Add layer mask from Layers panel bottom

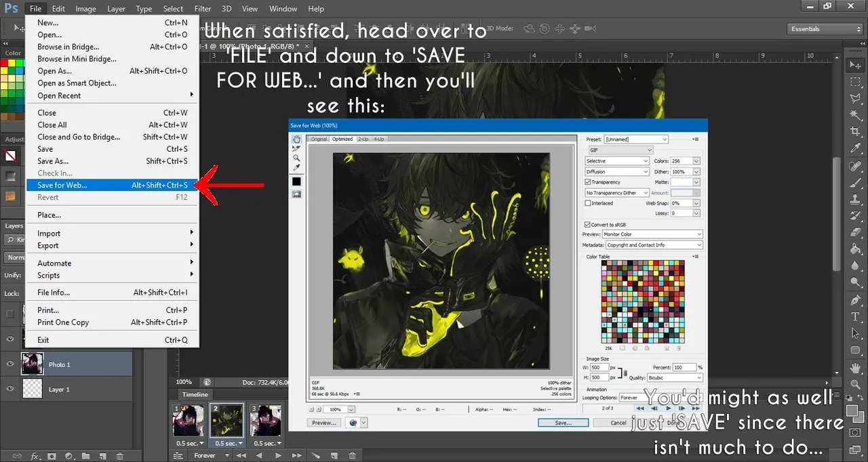point(52,457)
